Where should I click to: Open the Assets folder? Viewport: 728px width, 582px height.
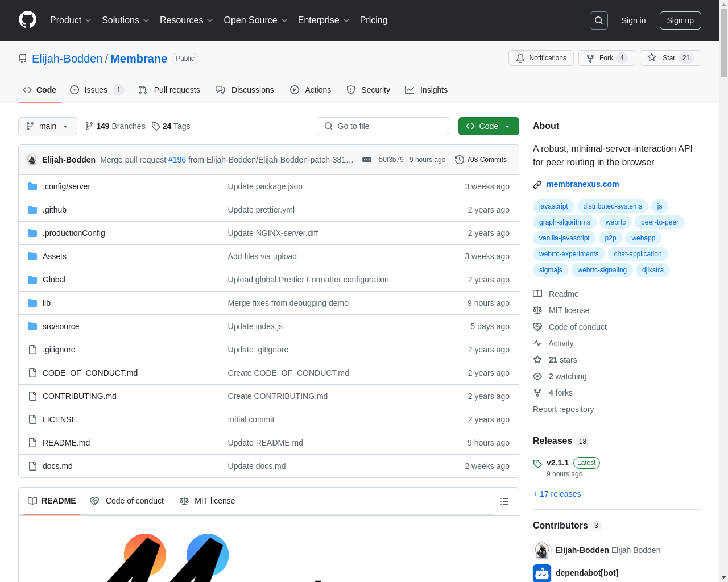[55, 256]
